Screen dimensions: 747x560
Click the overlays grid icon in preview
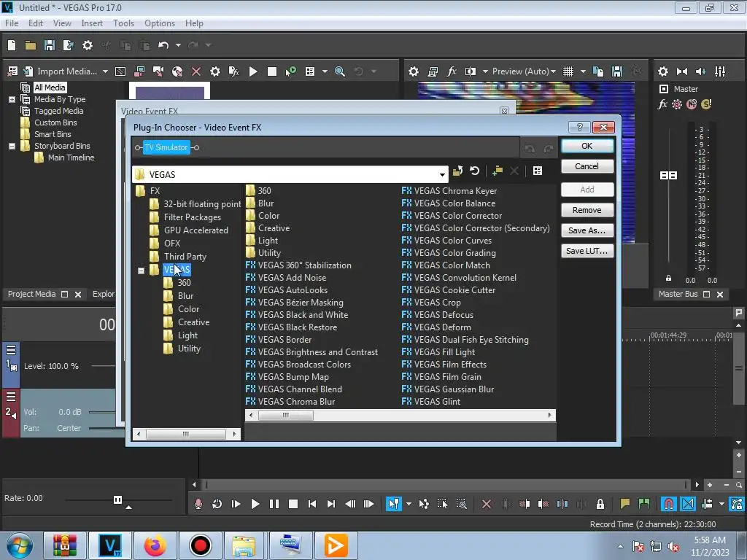click(568, 71)
